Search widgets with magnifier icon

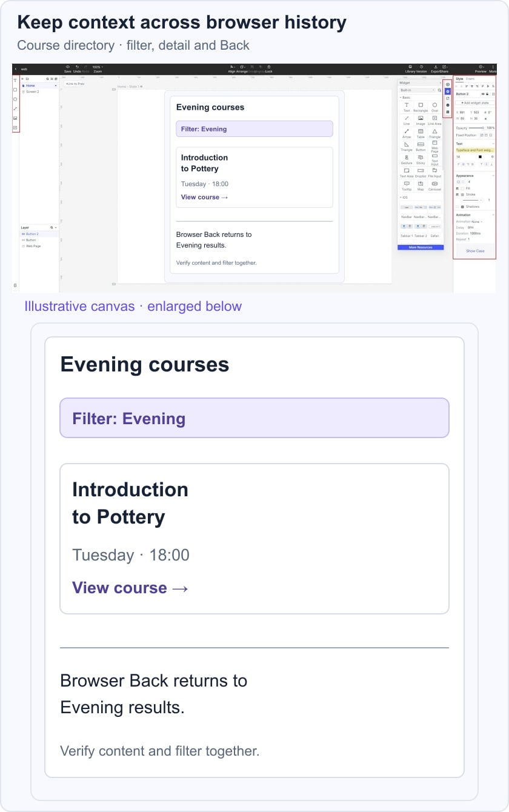(x=439, y=90)
